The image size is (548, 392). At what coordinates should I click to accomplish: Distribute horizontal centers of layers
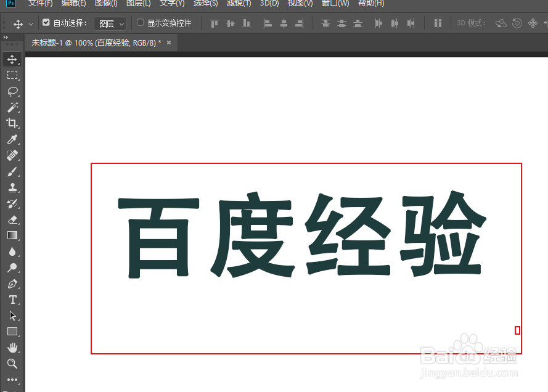point(395,23)
